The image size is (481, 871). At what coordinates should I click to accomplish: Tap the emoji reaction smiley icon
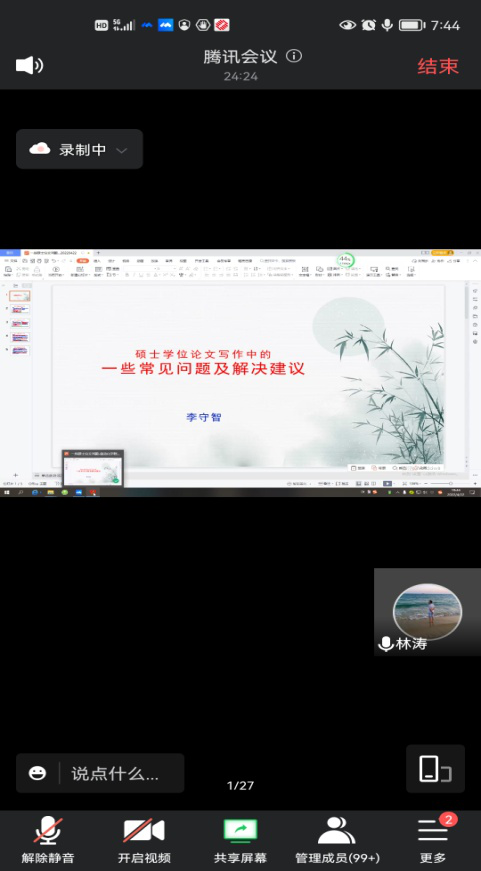37,773
